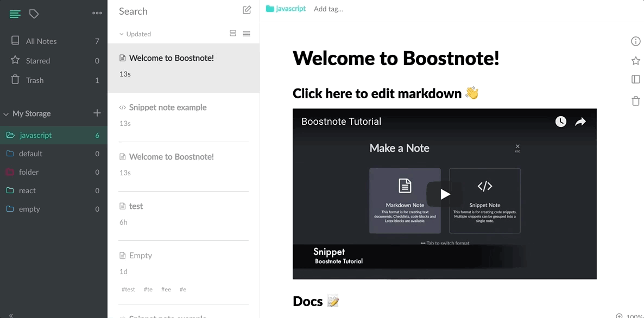The image size is (644, 318).
Task: Switch to the tags view icon
Action: click(34, 14)
